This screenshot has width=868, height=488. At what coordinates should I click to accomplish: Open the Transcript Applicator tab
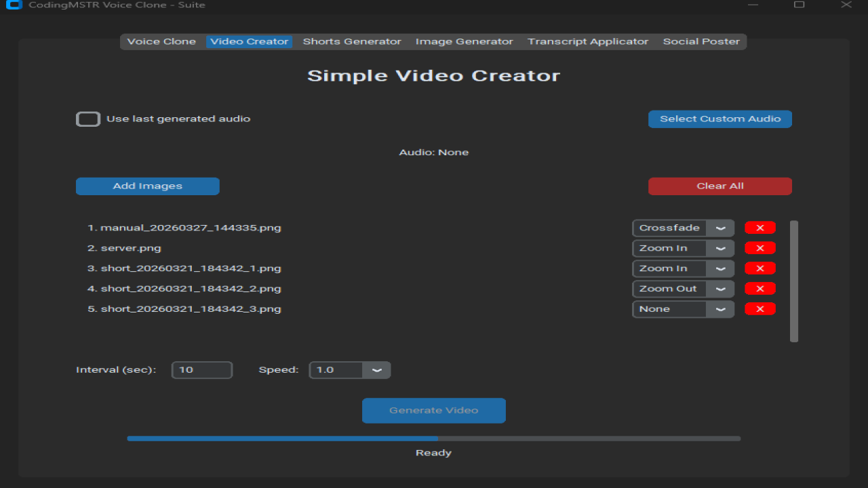click(x=588, y=41)
